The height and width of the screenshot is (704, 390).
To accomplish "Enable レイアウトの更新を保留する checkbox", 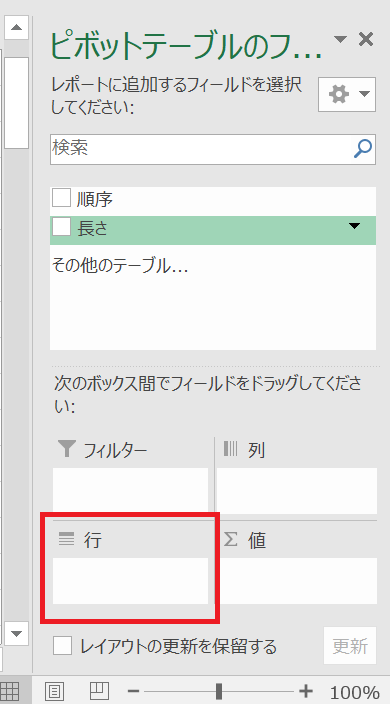I will [62, 647].
